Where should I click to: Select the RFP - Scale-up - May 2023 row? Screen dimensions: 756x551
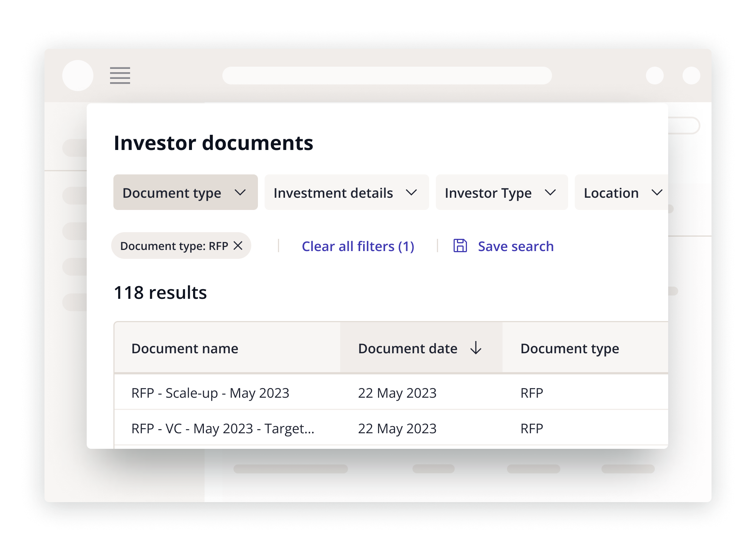click(211, 393)
